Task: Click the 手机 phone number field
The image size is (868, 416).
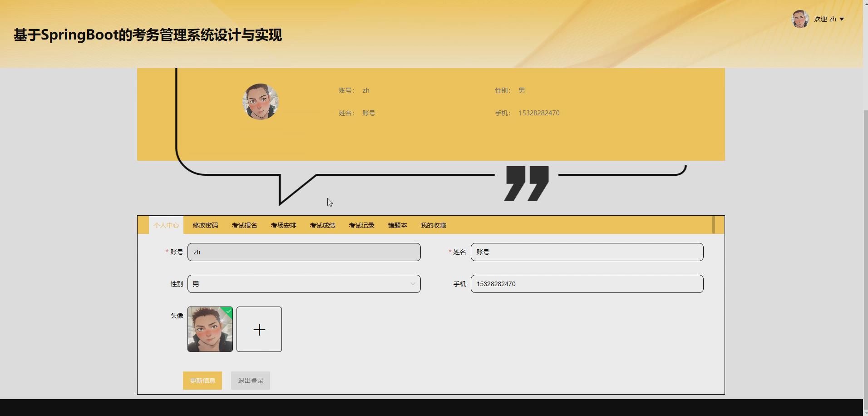Action: click(587, 283)
